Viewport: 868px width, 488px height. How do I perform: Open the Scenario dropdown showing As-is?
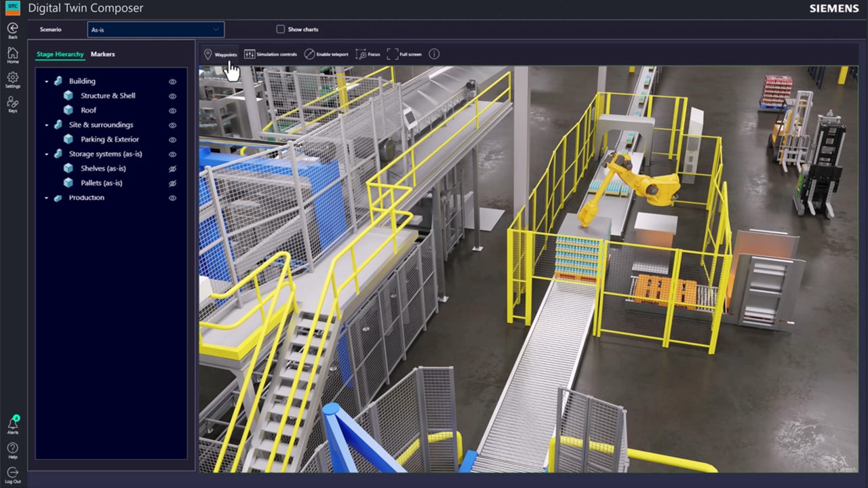pos(156,30)
